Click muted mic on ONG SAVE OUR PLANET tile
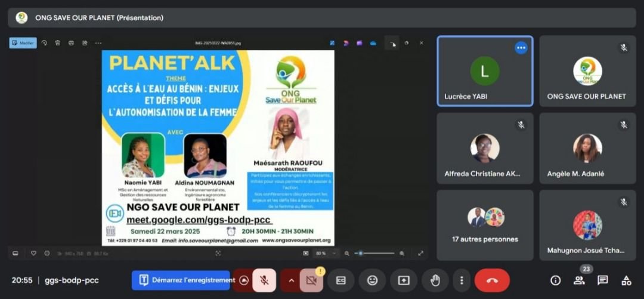The width and height of the screenshot is (644, 299). pos(624,48)
